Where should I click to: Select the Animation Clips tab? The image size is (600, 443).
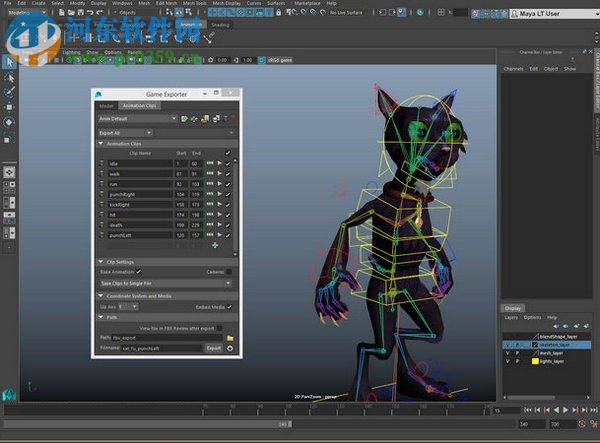[139, 106]
